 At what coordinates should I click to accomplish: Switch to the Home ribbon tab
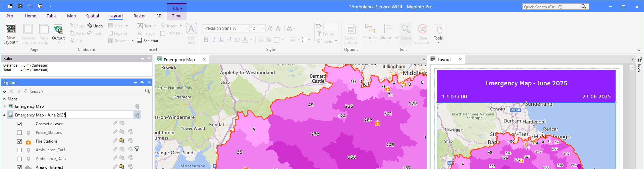click(x=31, y=16)
